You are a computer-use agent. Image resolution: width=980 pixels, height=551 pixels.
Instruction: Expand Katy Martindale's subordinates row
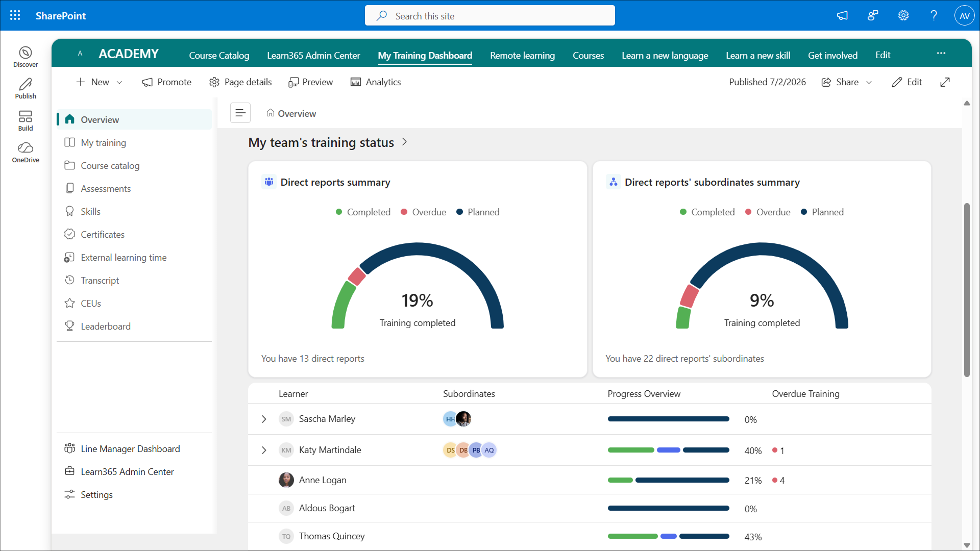(x=264, y=450)
